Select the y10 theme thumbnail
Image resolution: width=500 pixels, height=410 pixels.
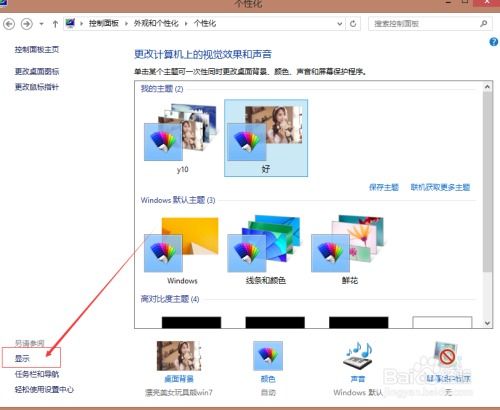182,137
